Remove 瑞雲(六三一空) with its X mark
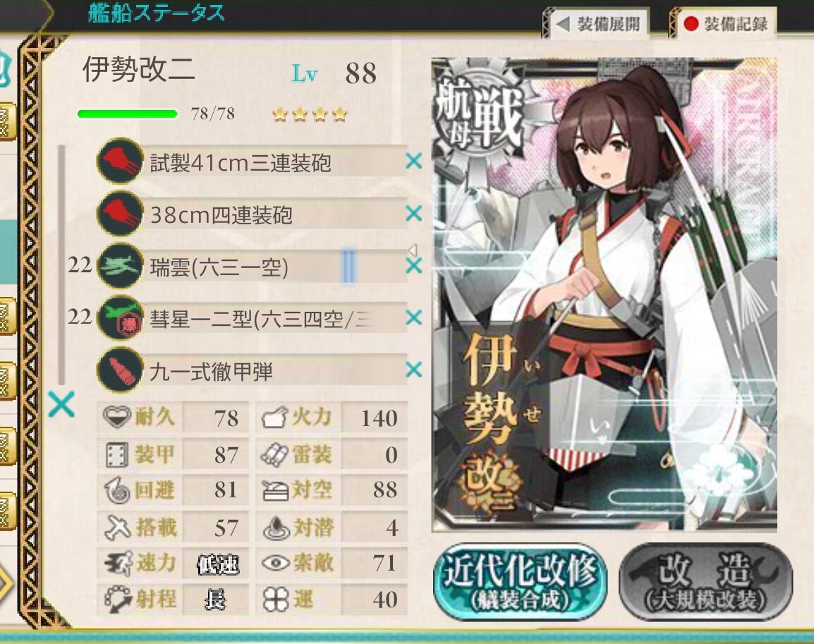 414,266
